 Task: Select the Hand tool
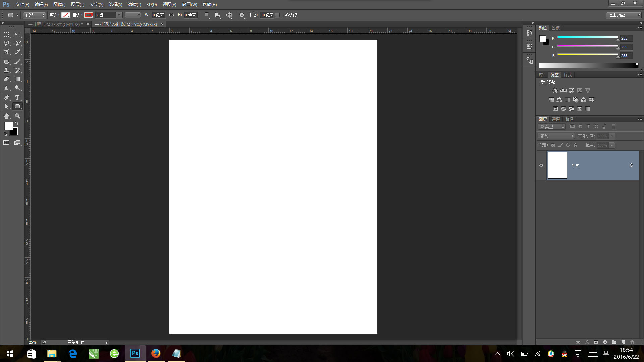click(6, 116)
